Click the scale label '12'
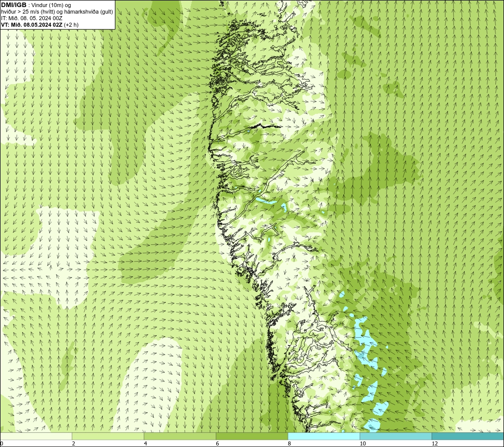504x447 pixels. click(434, 443)
